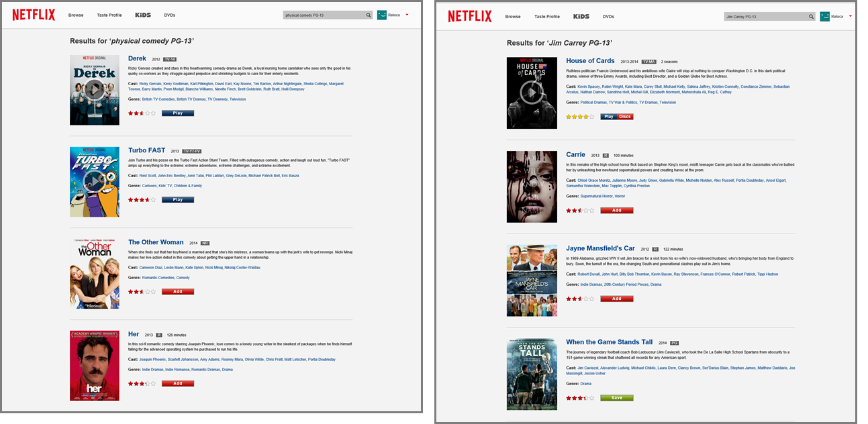Viewport: 868px width, 424px height.
Task: Click The Other Woman poster thumbnail
Action: pos(95,273)
